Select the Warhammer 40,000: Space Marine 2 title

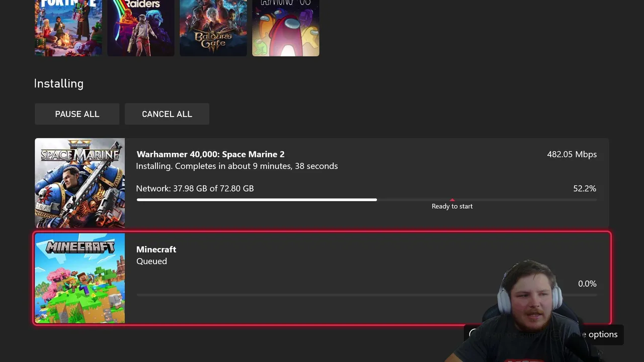210,154
